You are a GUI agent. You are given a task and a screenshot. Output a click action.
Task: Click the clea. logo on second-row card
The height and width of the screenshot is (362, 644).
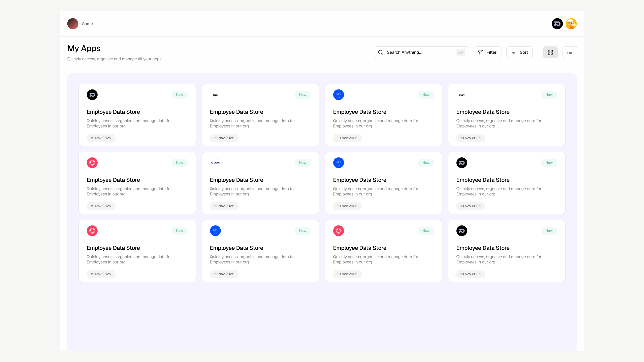[x=215, y=163]
